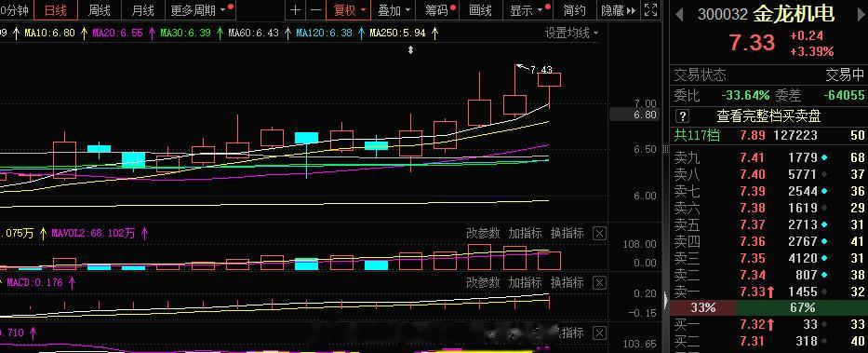Viewport: 868px width, 353px height.
Task: Click the stock code 300032
Action: (723, 14)
